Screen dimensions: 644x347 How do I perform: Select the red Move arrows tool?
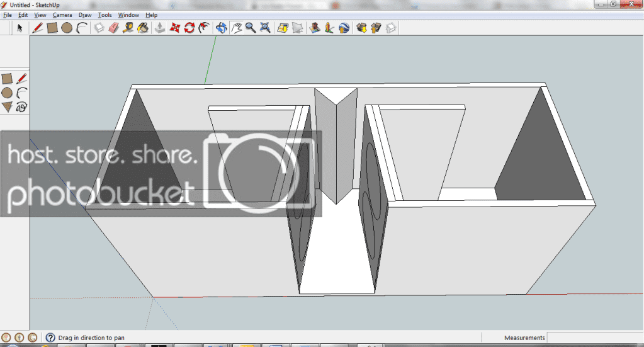(174, 28)
